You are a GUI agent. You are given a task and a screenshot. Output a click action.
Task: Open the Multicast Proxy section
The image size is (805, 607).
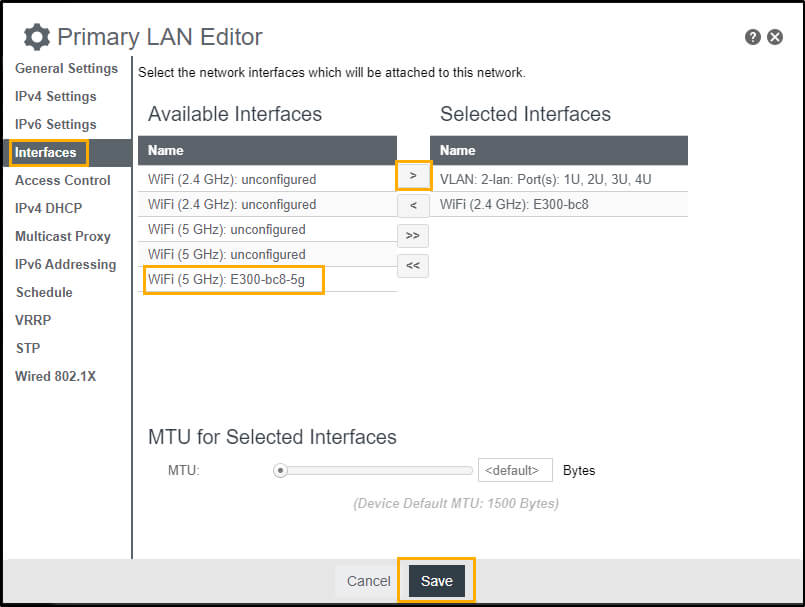pyautogui.click(x=63, y=237)
